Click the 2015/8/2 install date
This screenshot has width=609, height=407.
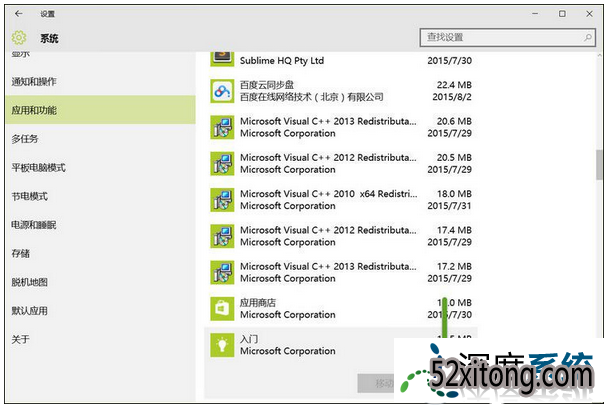(x=452, y=97)
